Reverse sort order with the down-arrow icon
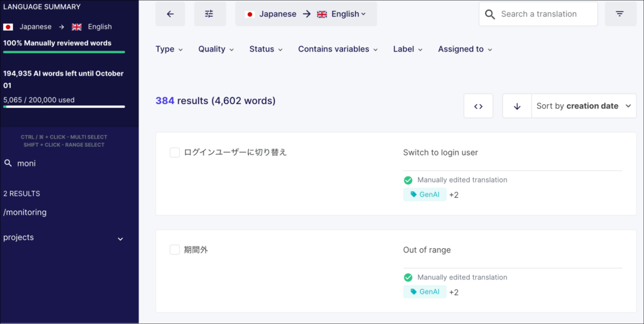The width and height of the screenshot is (644, 324). pyautogui.click(x=517, y=105)
